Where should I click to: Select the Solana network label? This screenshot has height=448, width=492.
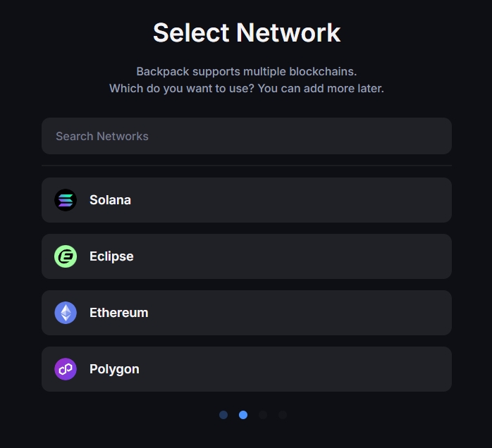pyautogui.click(x=110, y=200)
